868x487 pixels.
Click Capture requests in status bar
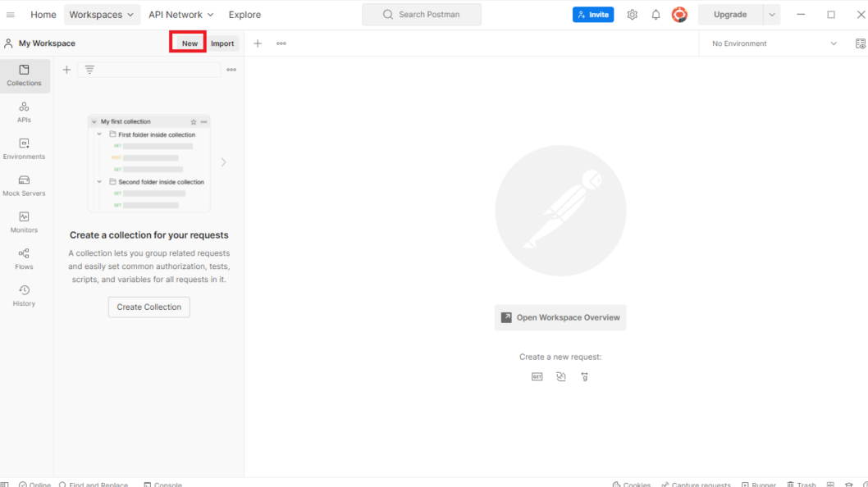tap(696, 485)
